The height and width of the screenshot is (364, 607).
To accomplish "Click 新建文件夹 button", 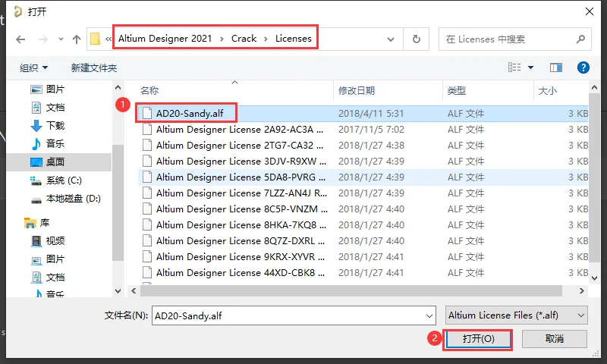I will (x=93, y=68).
